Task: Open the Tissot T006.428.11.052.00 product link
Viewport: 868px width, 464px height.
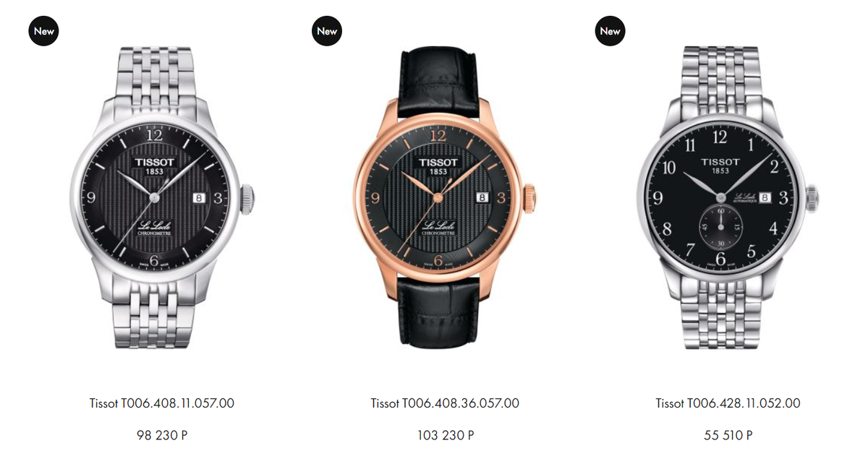Action: click(728, 403)
